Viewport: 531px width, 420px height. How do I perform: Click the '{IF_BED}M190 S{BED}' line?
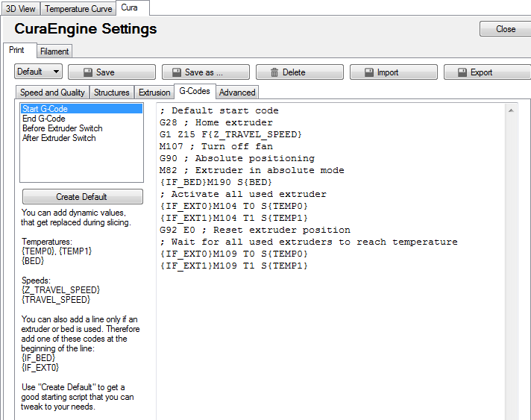(x=216, y=182)
